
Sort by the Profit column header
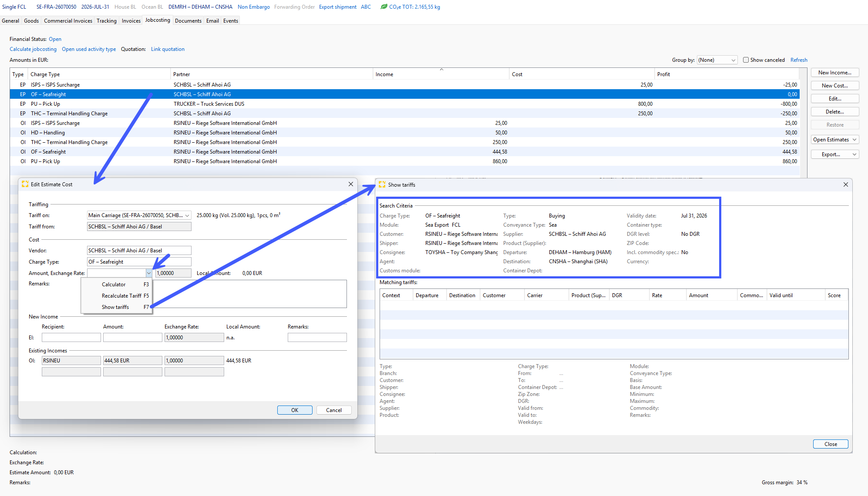pyautogui.click(x=727, y=74)
